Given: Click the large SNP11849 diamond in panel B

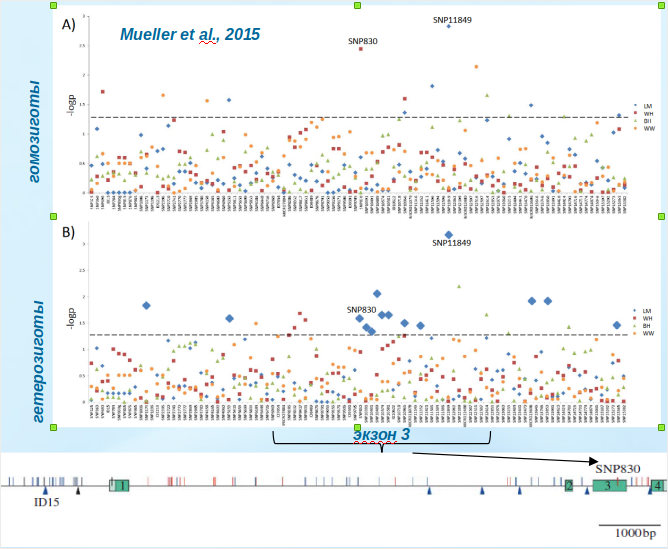Looking at the screenshot, I should click(x=449, y=235).
